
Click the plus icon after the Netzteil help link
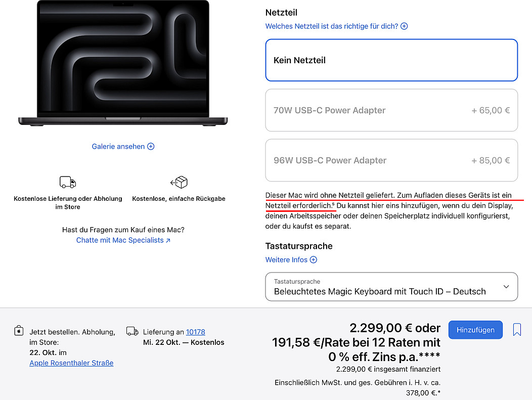coord(404,26)
